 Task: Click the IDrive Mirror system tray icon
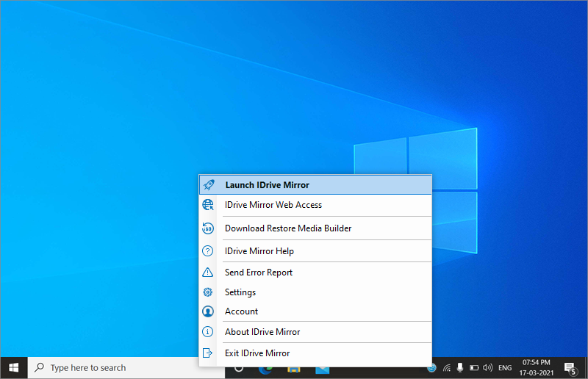pyautogui.click(x=432, y=368)
